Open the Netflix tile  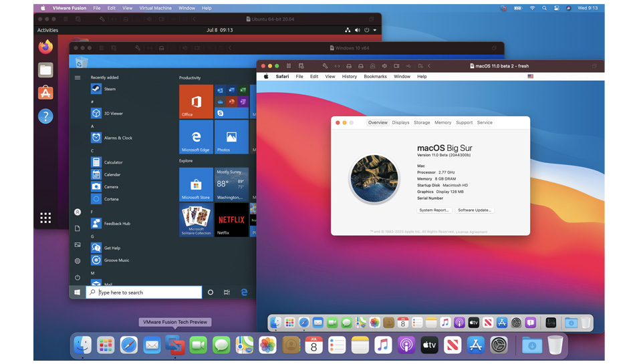[x=231, y=220]
